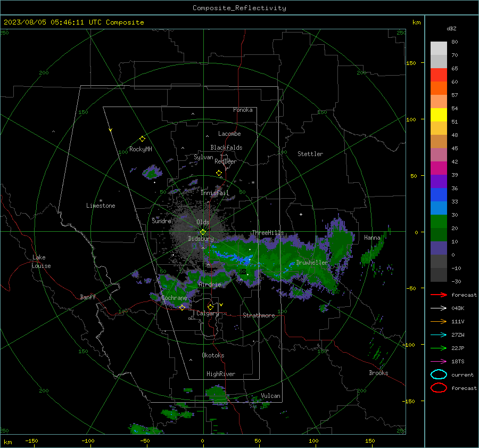Viewport: 479px width, 448px height.
Task: Click the Cochrane city label
Action: 174,298
